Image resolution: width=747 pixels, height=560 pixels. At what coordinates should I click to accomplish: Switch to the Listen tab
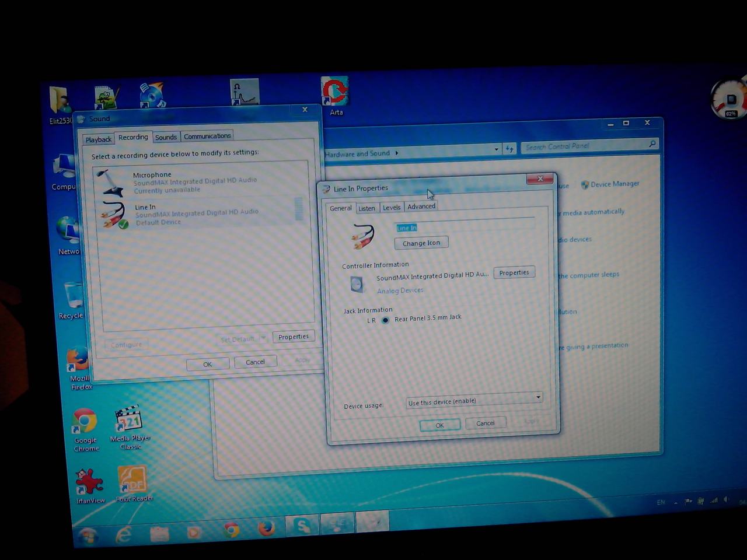[367, 208]
